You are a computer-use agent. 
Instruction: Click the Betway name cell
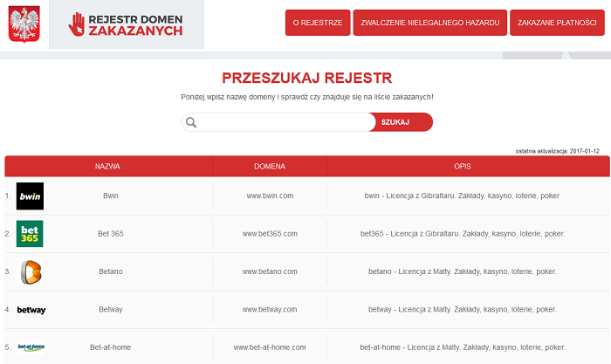click(111, 309)
